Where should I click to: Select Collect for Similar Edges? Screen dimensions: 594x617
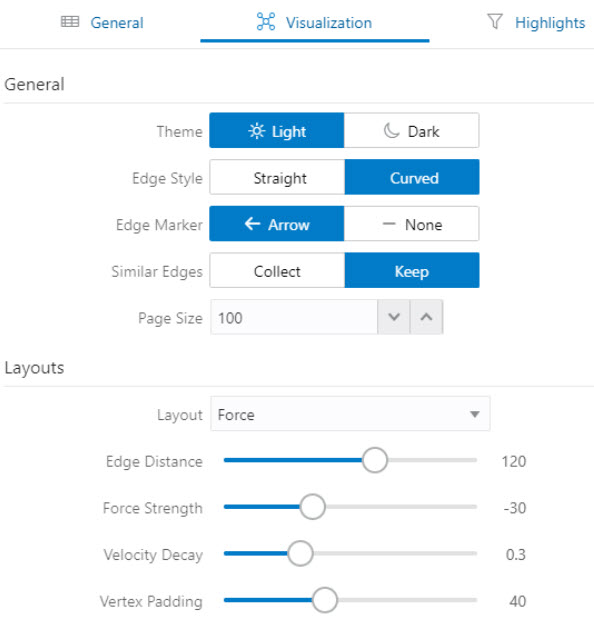(277, 271)
